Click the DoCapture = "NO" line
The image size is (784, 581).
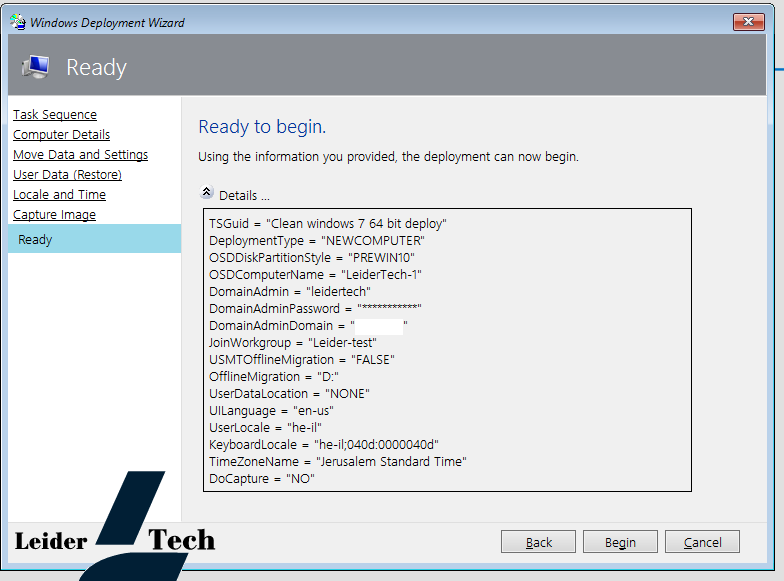tap(262, 478)
